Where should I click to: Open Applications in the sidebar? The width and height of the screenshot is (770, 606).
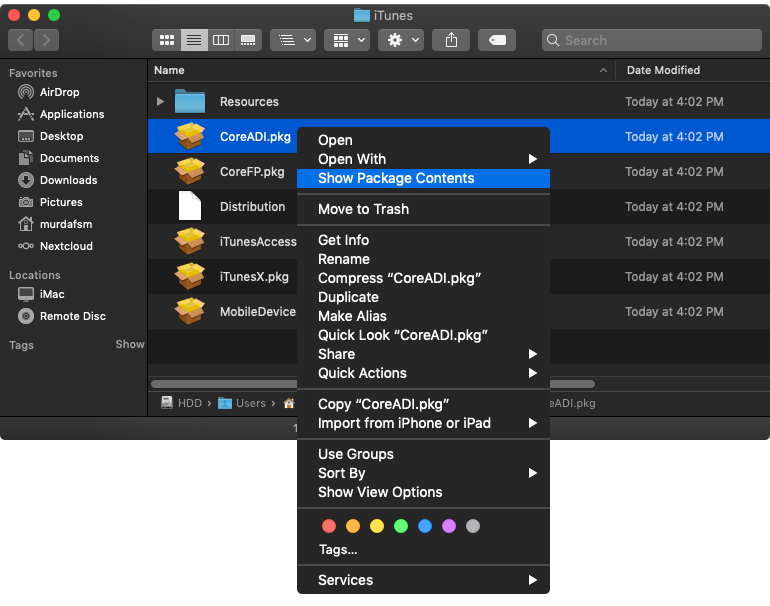coord(61,114)
